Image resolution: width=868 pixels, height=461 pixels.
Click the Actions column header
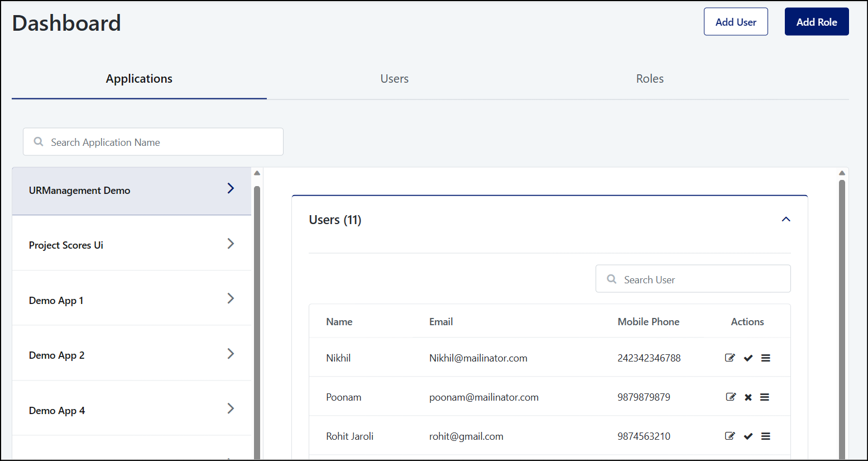747,322
